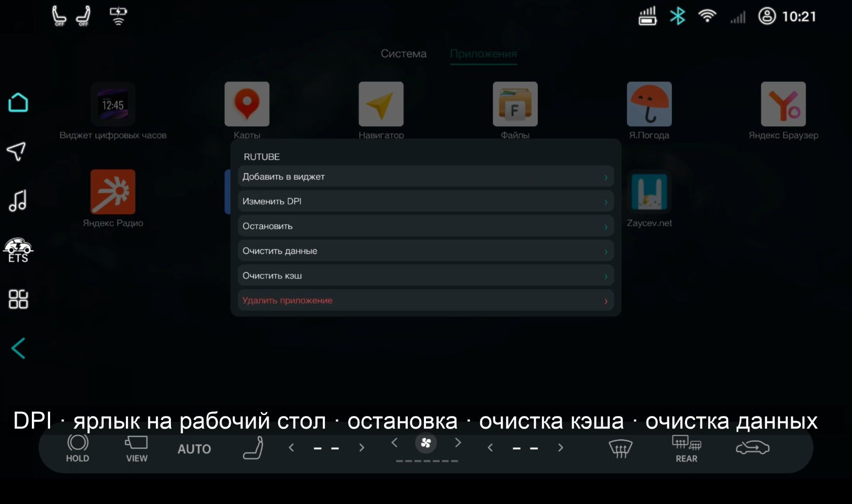The height and width of the screenshot is (504, 852).
Task: Check the cellular signal indicator
Action: point(738,18)
